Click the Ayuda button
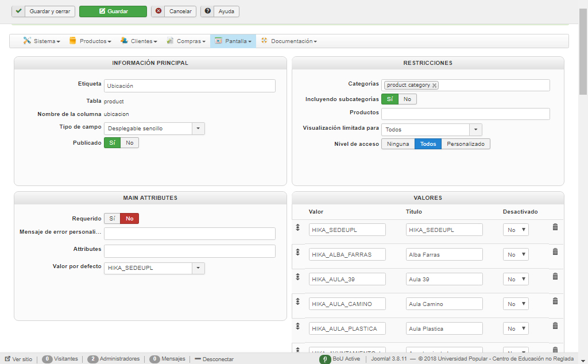 point(220,11)
